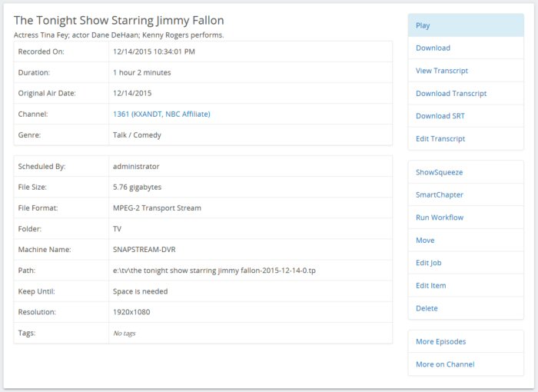The image size is (538, 392).
Task: Open SmartChapter
Action: coord(466,195)
